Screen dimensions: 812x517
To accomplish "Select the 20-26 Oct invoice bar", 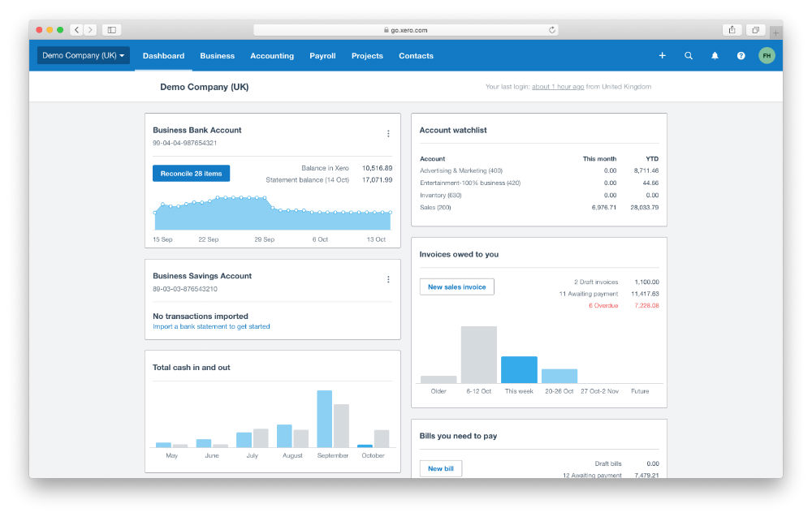I will pyautogui.click(x=559, y=377).
